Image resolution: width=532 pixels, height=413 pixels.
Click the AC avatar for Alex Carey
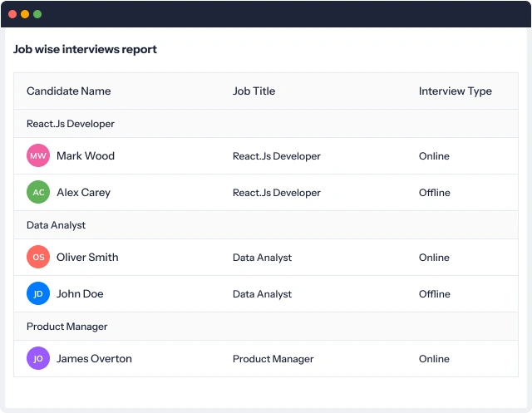pos(38,192)
